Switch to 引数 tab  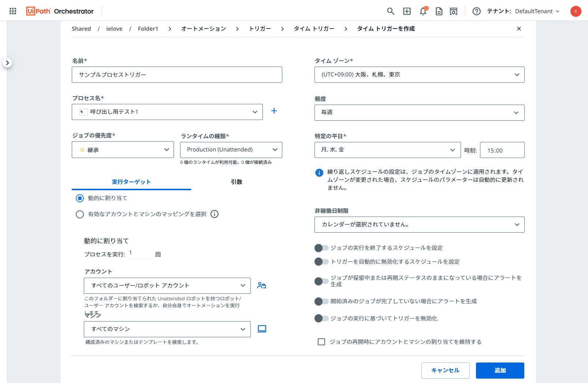click(237, 182)
